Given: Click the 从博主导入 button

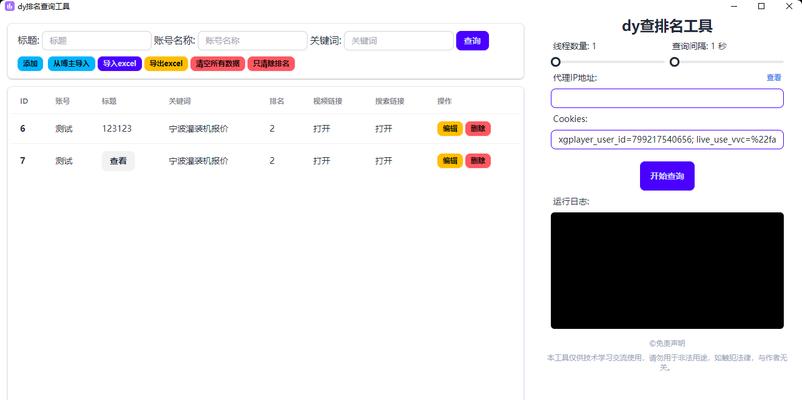Looking at the screenshot, I should (71, 64).
